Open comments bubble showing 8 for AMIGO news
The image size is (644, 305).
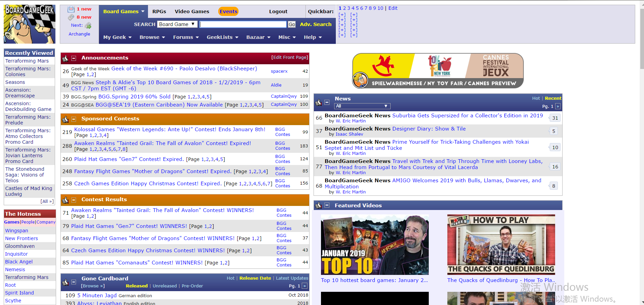553,186
